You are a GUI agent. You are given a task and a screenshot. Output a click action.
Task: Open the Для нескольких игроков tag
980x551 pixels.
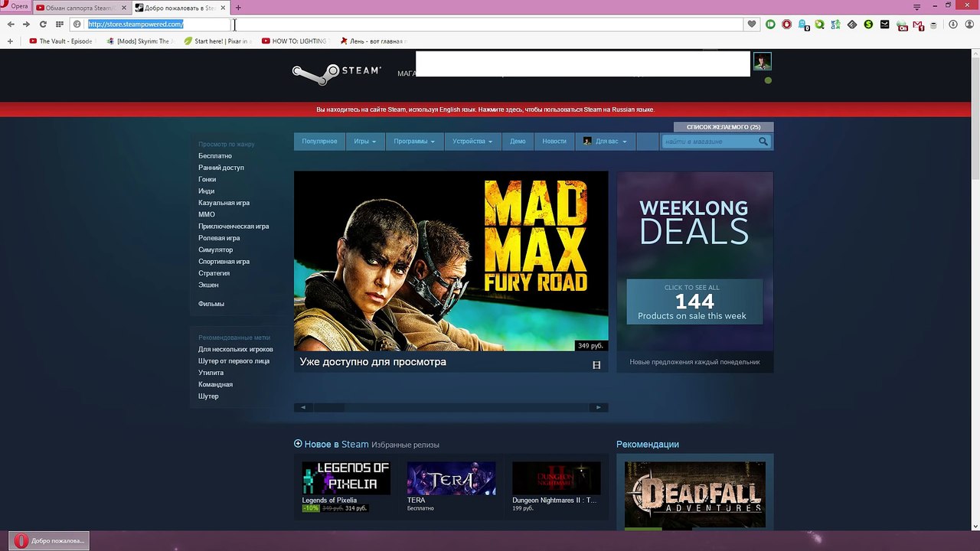coord(236,350)
